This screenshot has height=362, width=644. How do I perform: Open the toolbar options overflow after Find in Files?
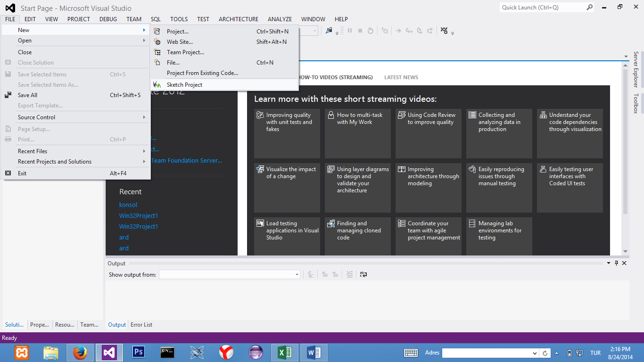point(337,33)
